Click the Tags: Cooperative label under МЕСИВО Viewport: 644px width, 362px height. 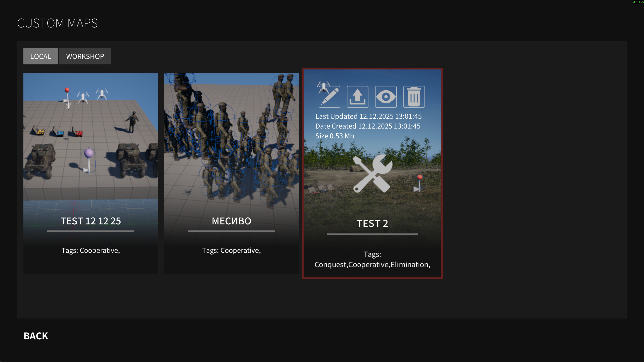click(x=231, y=250)
